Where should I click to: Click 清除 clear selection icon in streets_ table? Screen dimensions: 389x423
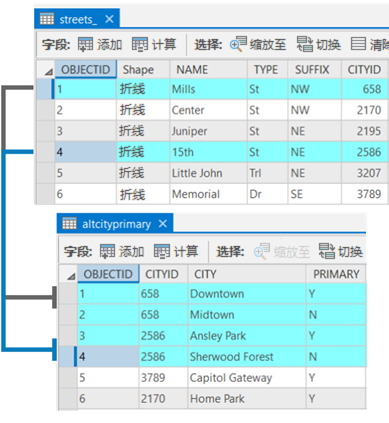click(x=358, y=44)
